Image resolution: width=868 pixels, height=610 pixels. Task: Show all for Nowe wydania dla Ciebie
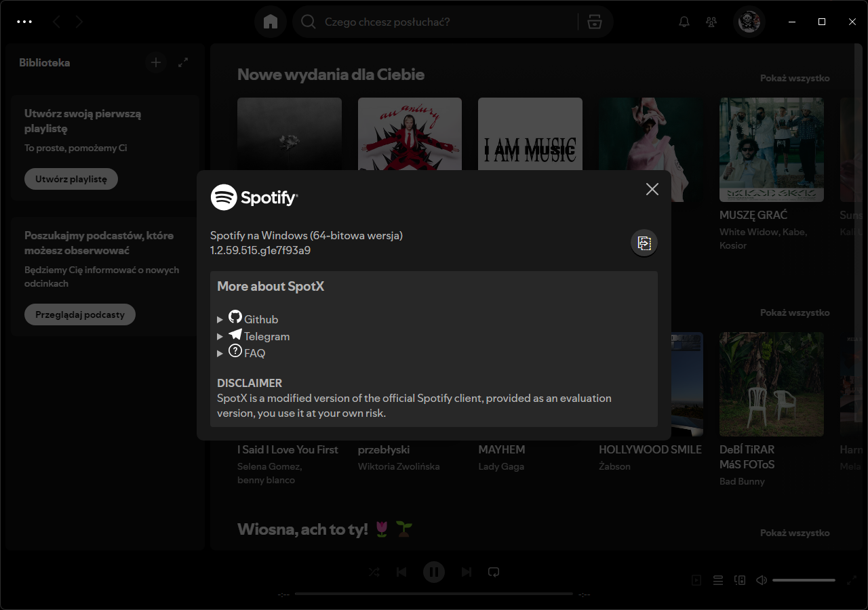[x=795, y=78]
